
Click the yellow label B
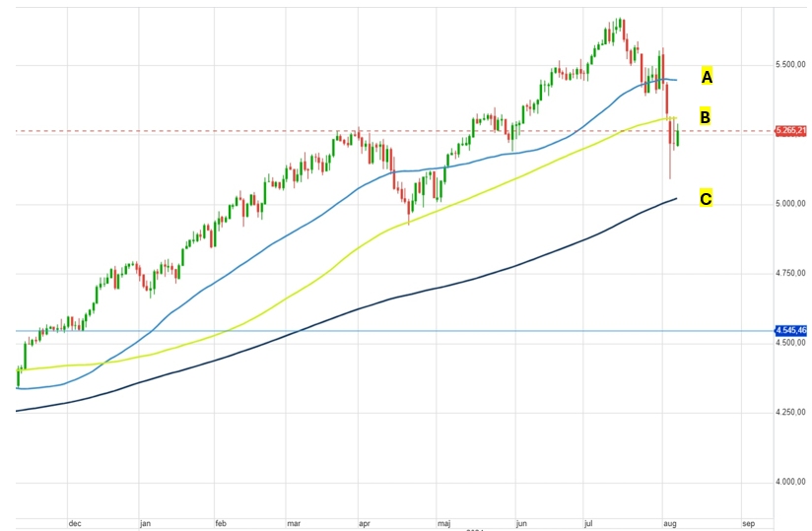click(706, 116)
